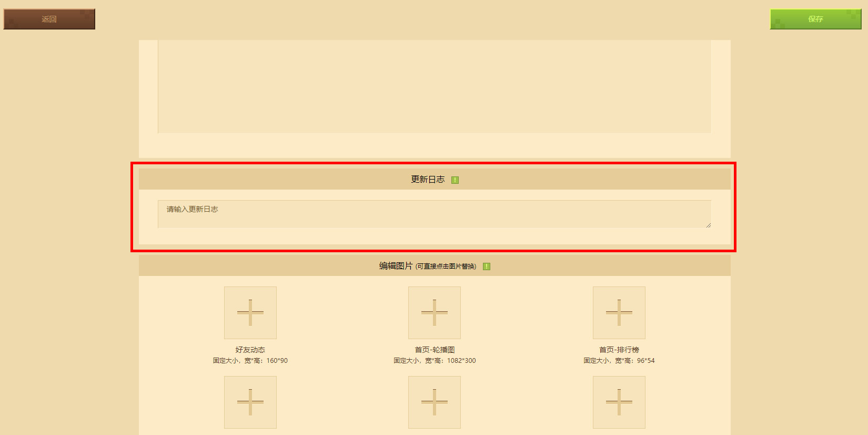
Task: Select the 编辑图片 section header title
Action: 396,266
